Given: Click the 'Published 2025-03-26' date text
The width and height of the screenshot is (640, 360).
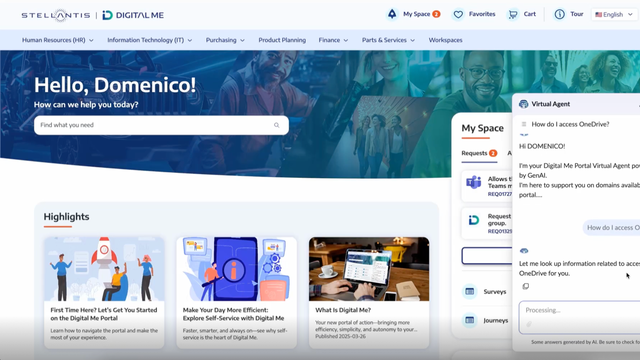Looking at the screenshot, I should 340,336.
